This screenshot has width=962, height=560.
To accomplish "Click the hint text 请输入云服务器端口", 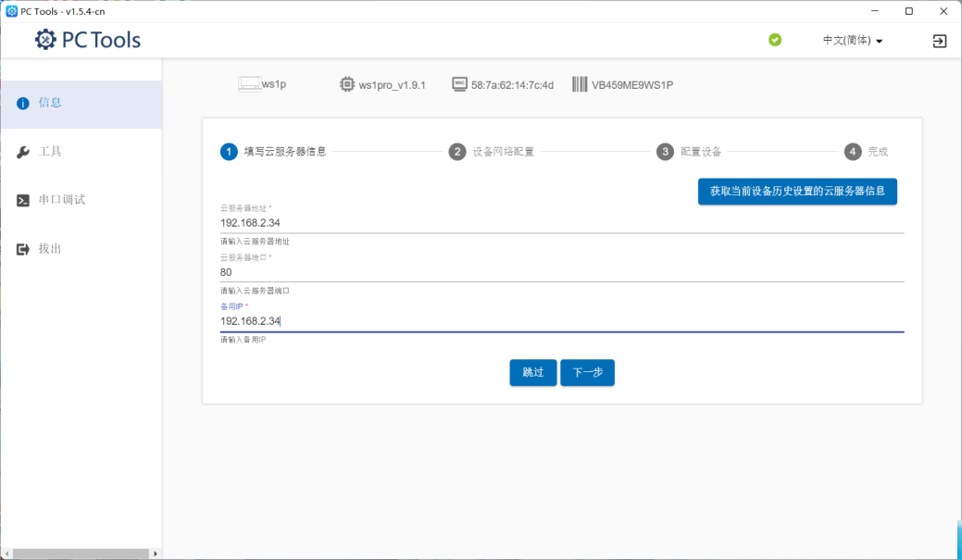I will tap(255, 291).
